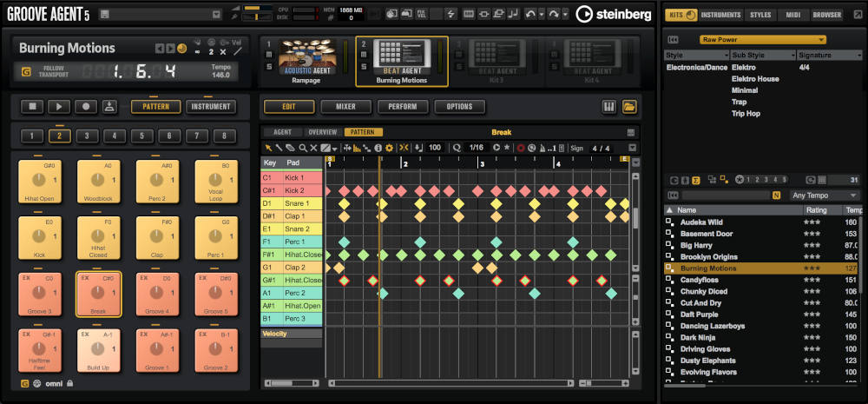Toggle Follow Transport G button

[x=25, y=71]
